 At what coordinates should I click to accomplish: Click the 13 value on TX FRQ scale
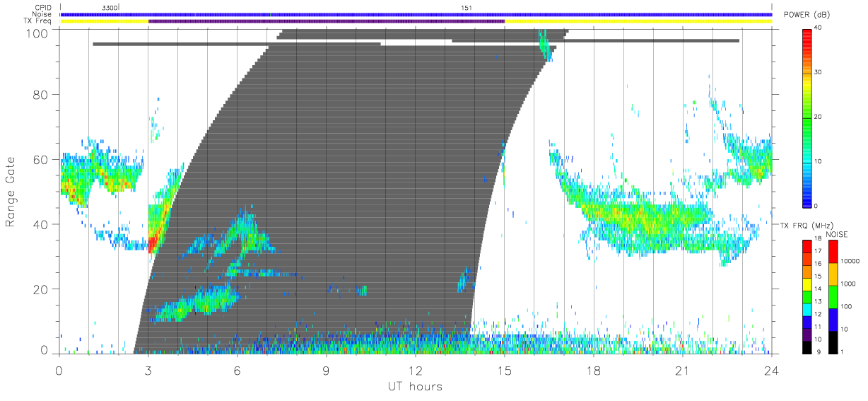[817, 302]
